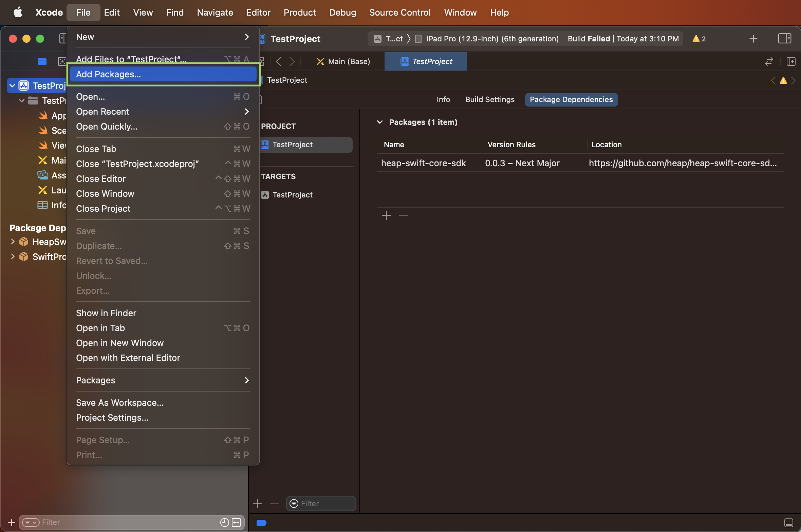This screenshot has width=801, height=532.
Task: Toggle the right inspector panel icon
Action: (784, 38)
